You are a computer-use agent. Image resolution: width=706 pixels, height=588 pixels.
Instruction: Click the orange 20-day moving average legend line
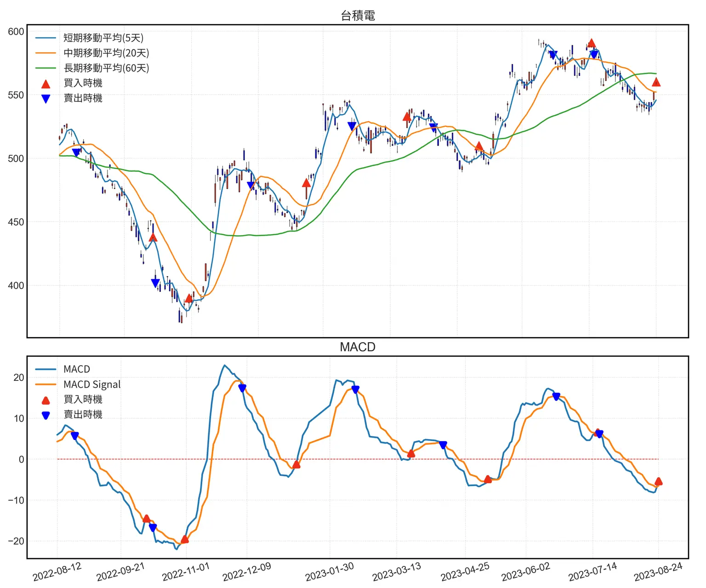click(x=46, y=53)
